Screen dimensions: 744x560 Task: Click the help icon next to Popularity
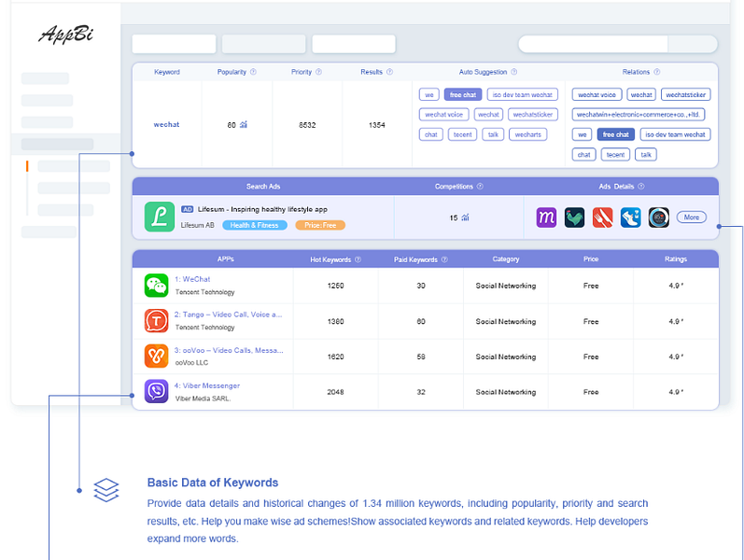(253, 72)
